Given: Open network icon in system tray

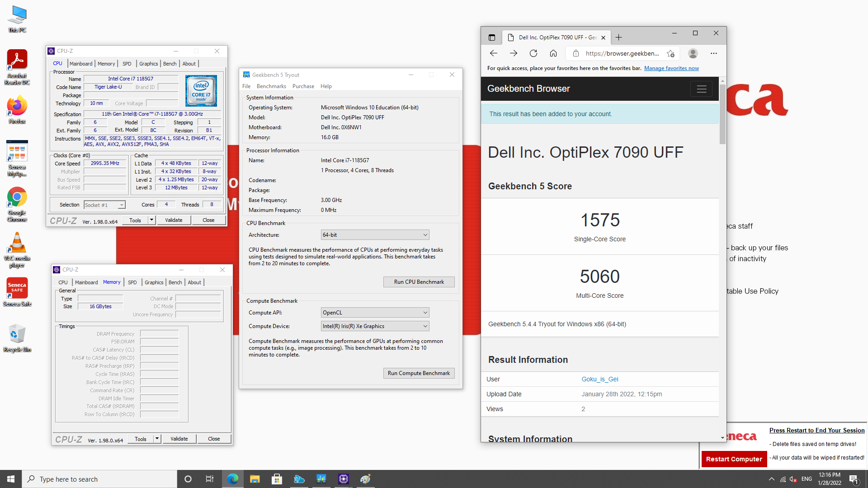Looking at the screenshot, I should tap(783, 479).
